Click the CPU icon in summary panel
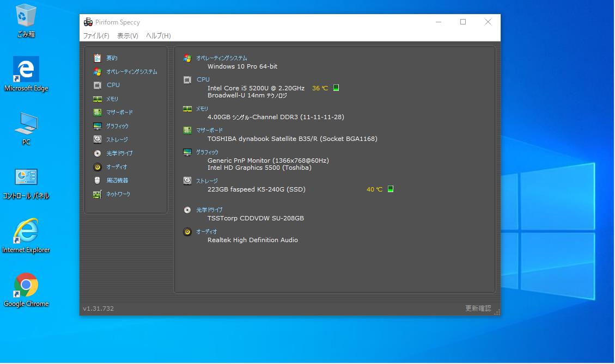615x364 pixels. point(187,80)
